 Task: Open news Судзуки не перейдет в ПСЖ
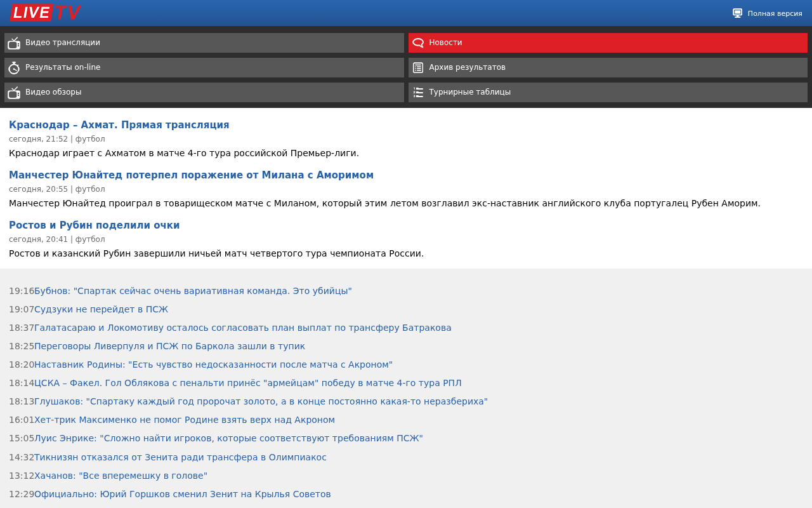click(101, 309)
